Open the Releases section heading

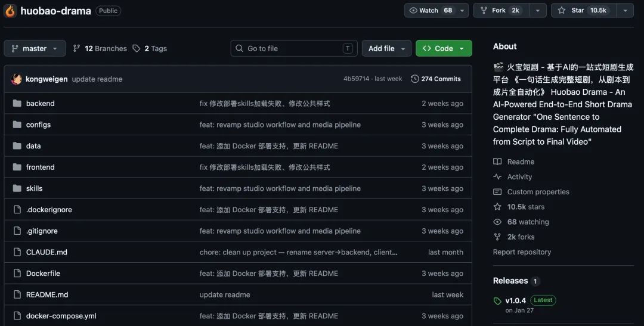click(510, 281)
